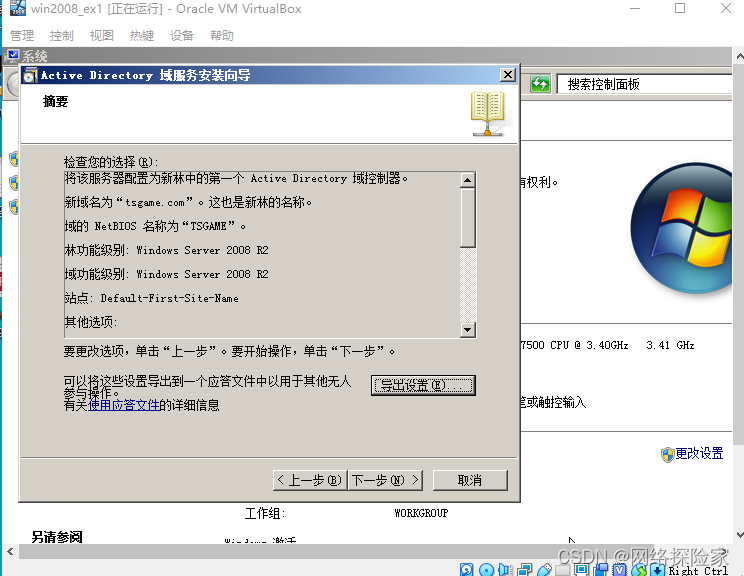Click the Right Ctrl host key label
Screen dimensions: 744x576
[698, 570]
